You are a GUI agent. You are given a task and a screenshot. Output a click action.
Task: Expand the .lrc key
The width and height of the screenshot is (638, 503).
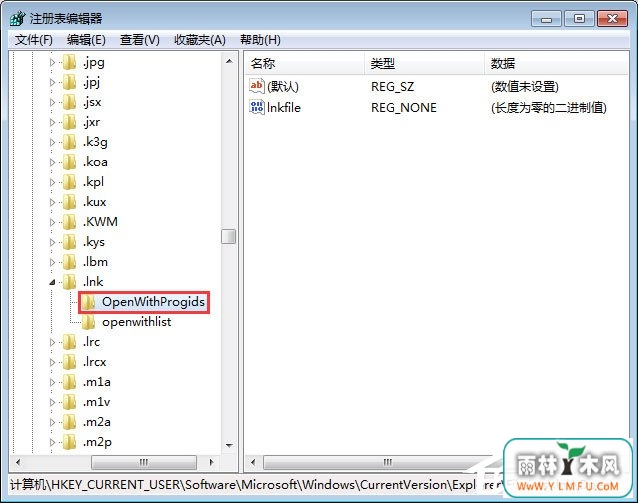[52, 342]
